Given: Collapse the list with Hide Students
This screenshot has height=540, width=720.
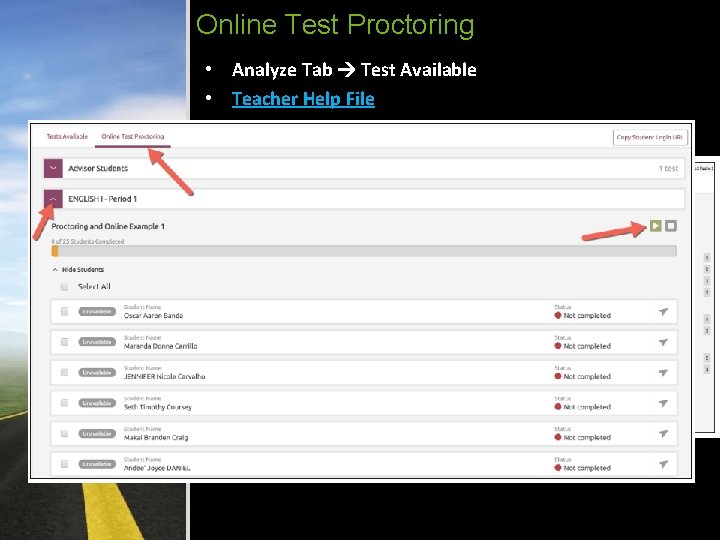Looking at the screenshot, I should tap(79, 270).
